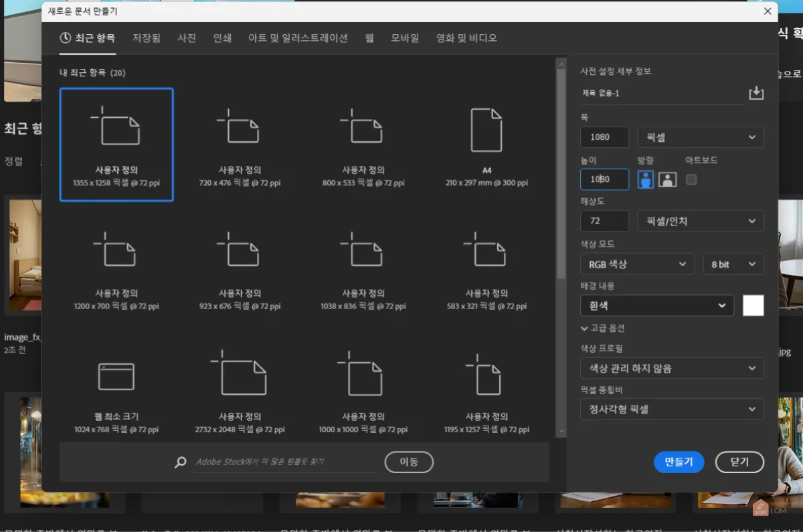Open the 아트 및 일러스트레이션 tab
Image resolution: width=803 pixels, height=532 pixels.
(x=298, y=38)
